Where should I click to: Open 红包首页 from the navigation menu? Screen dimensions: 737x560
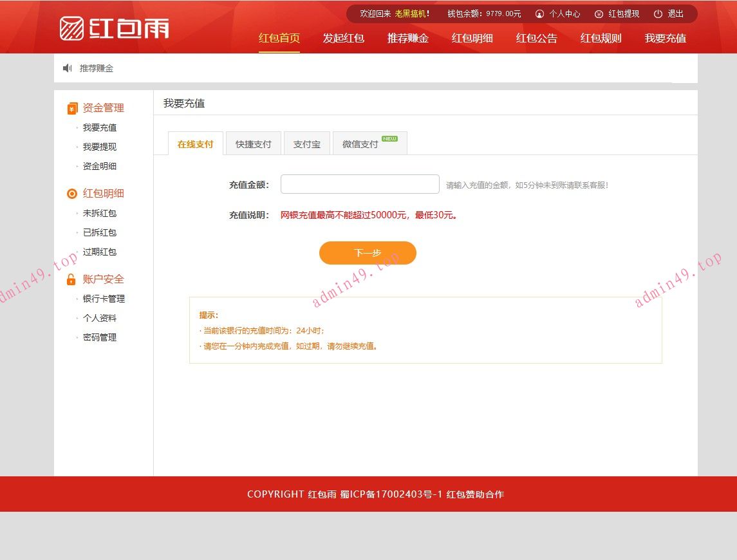pyautogui.click(x=279, y=39)
